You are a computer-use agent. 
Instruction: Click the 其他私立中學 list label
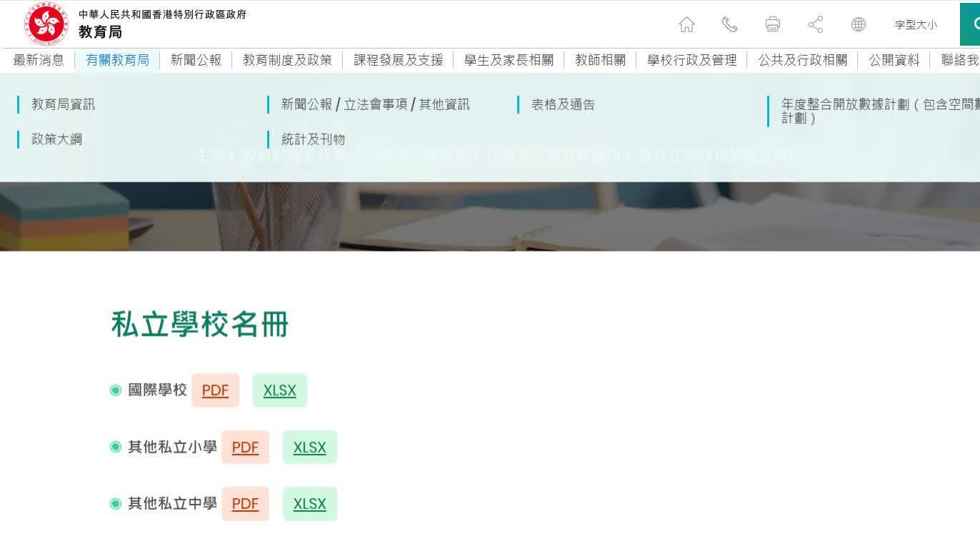coord(172,504)
